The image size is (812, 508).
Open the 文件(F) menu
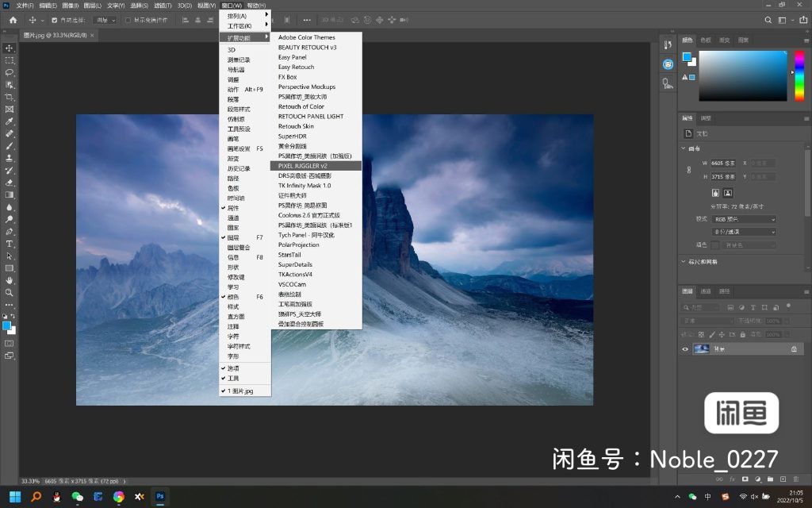pos(25,6)
